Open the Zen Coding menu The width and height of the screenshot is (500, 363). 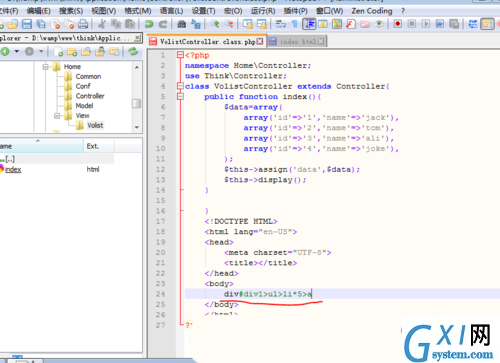(372, 11)
